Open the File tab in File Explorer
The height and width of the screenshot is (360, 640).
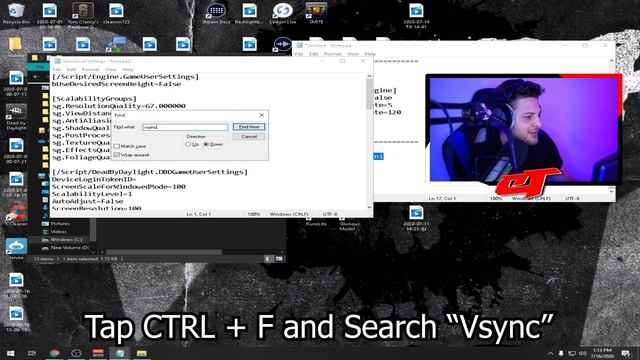tap(40, 67)
